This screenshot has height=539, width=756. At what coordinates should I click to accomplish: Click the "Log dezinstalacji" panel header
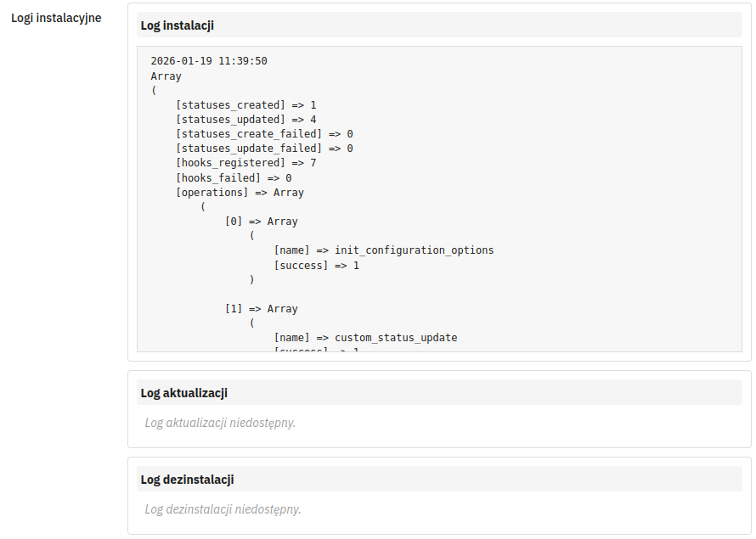click(x=186, y=480)
